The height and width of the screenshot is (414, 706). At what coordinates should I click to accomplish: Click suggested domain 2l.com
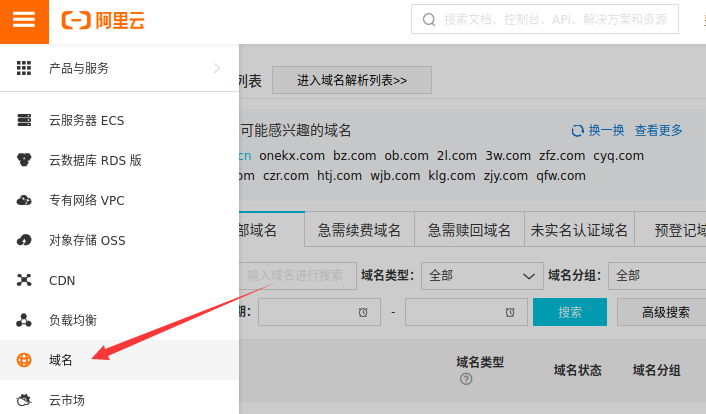pyautogui.click(x=457, y=156)
